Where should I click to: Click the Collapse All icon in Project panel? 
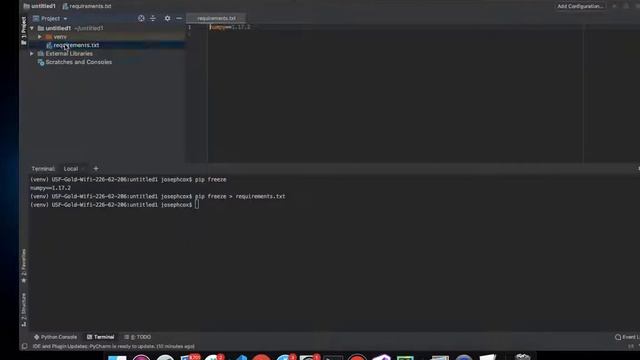pos(153,18)
